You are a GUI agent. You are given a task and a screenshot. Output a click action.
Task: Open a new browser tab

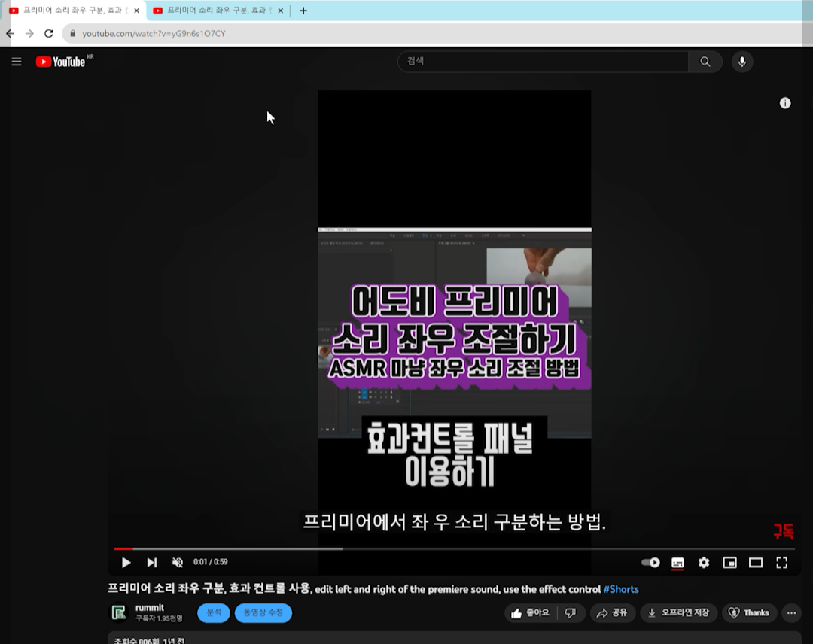tap(303, 11)
